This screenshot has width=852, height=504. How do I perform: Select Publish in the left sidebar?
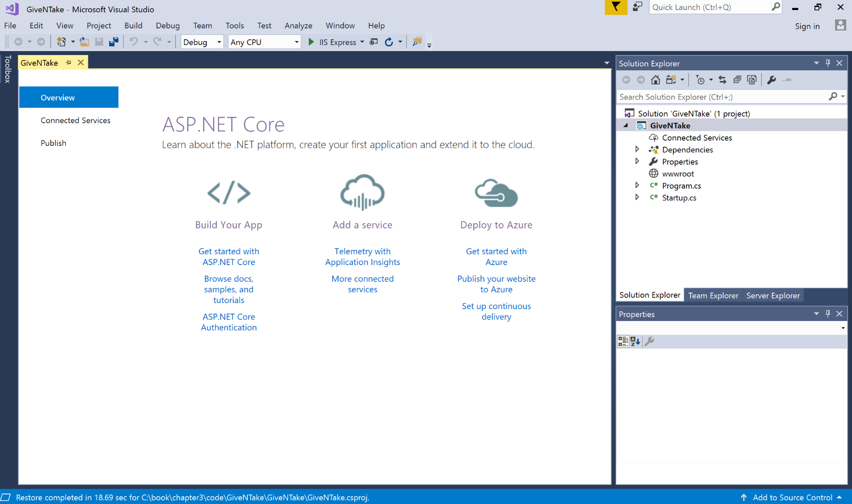(53, 143)
